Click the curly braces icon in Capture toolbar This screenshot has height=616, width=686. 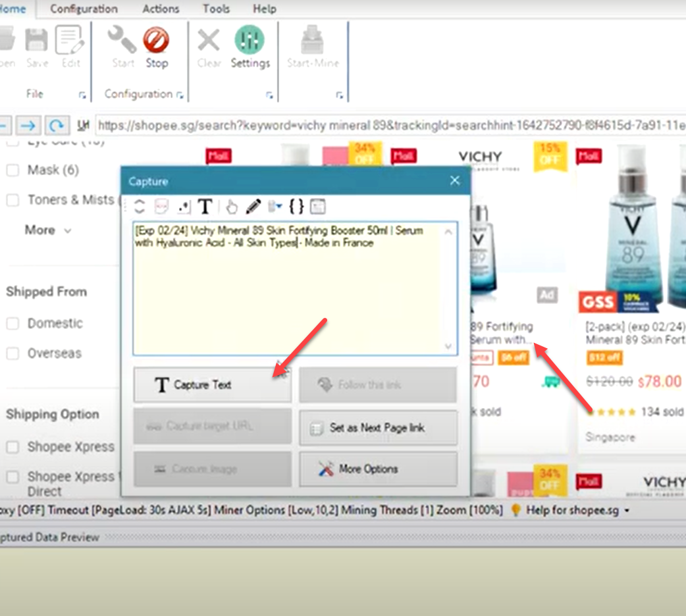[x=297, y=207]
